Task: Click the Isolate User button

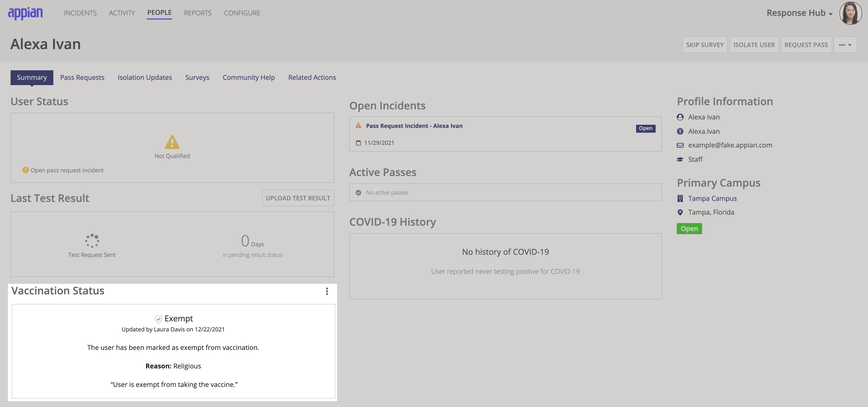Action: [x=754, y=44]
